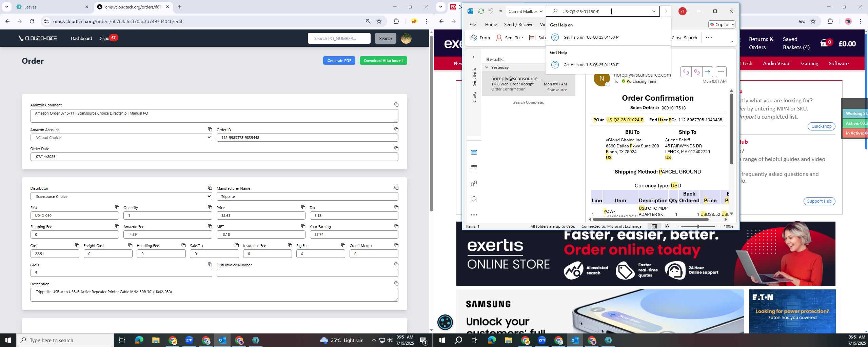
Task: Click the Disti Invoice Number field
Action: pyautogui.click(x=307, y=273)
